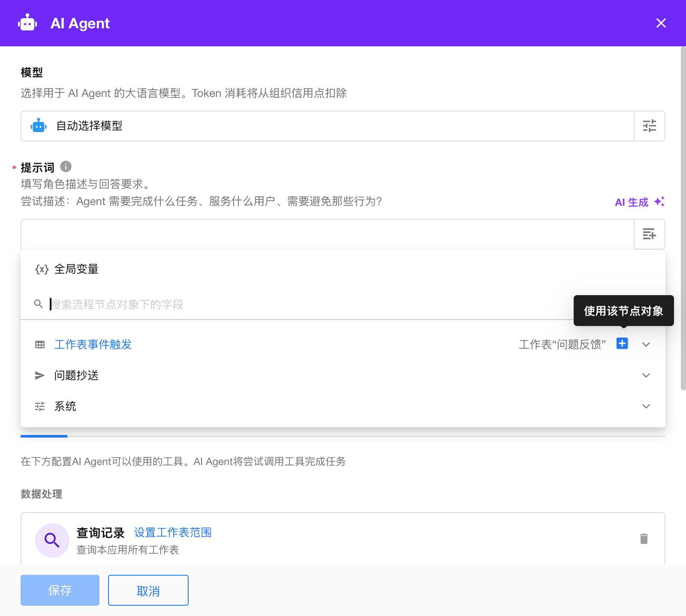This screenshot has width=686, height=616.
Task: Expand the 系统 fields chevron
Action: (646, 406)
